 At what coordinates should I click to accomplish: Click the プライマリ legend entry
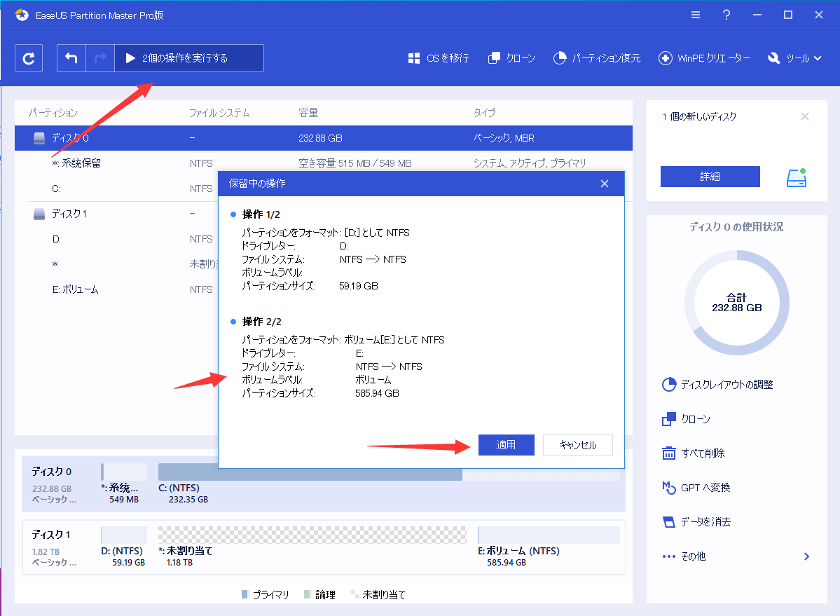[x=266, y=594]
